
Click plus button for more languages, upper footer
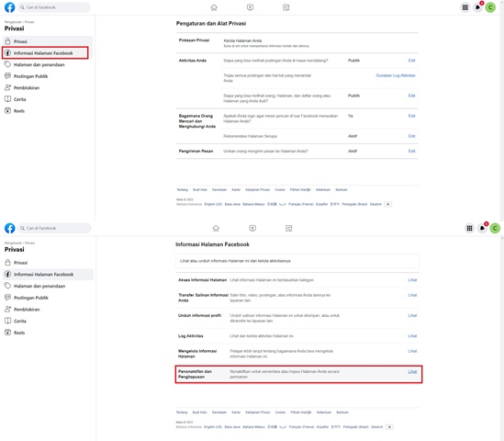388,204
